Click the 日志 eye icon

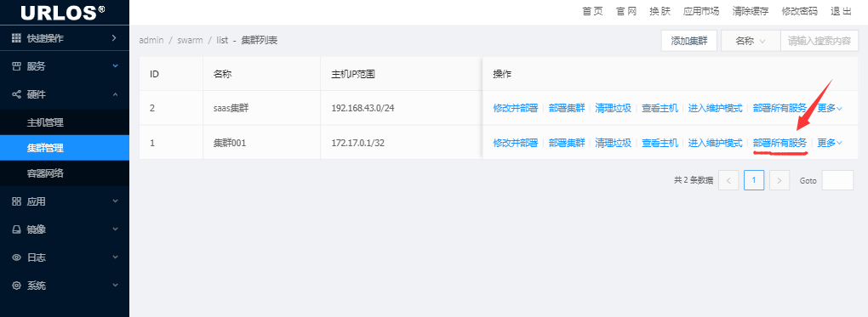tap(16, 258)
